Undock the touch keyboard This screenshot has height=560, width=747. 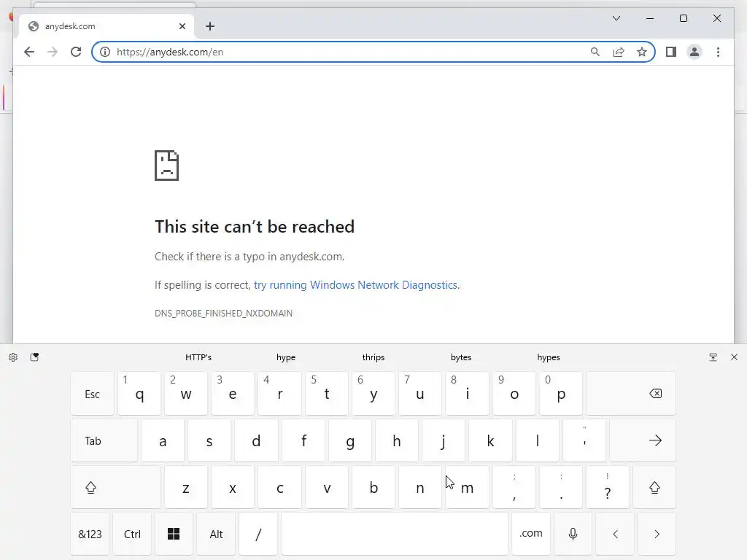713,357
